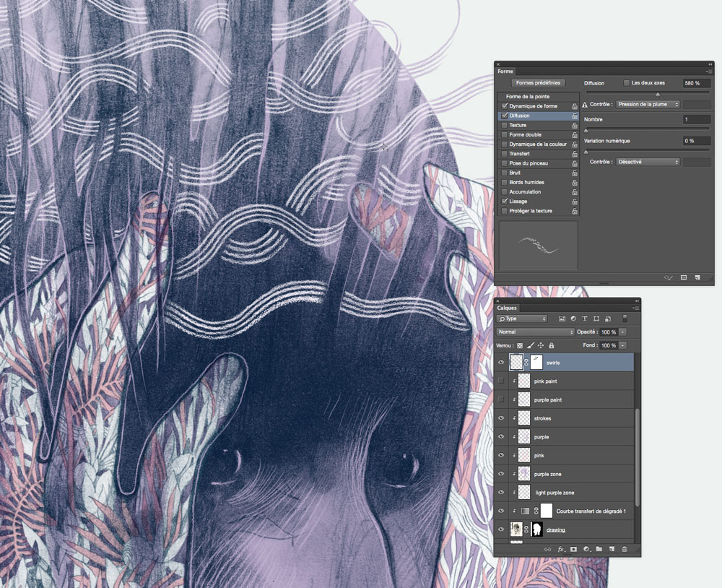
Task: Click the swirls layer mask thumbnail
Action: pos(536,362)
